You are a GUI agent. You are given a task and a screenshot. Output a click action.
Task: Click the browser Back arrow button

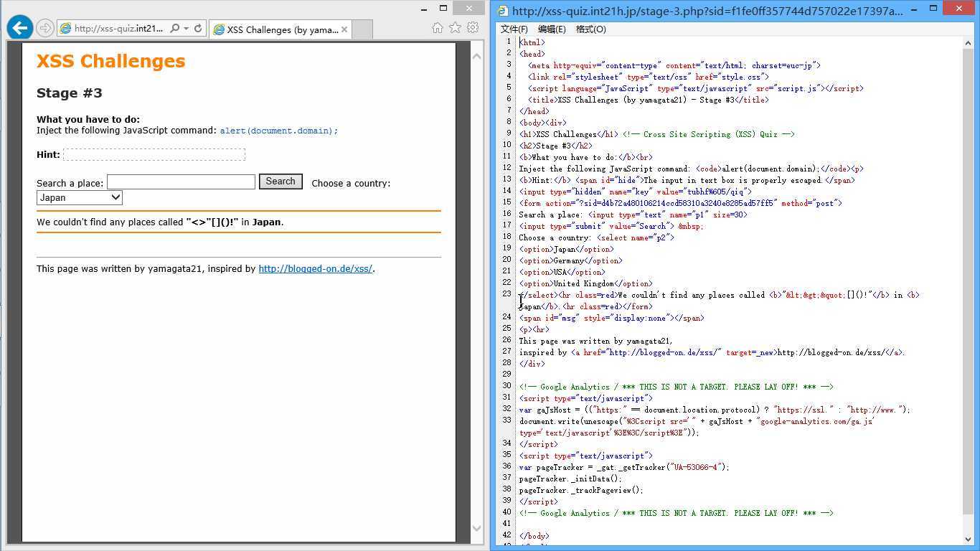coord(20,28)
